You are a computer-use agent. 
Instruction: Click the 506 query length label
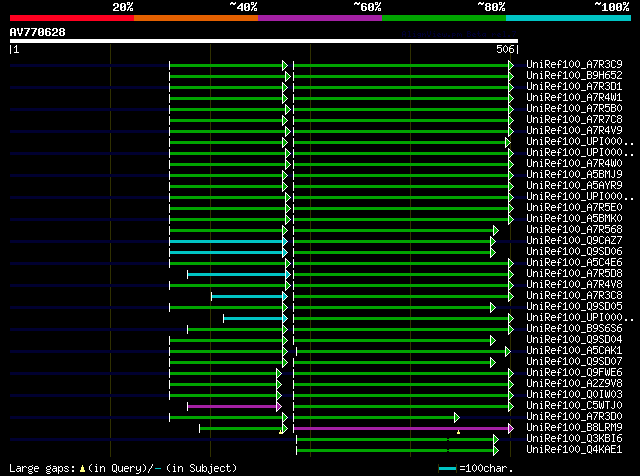505,49
